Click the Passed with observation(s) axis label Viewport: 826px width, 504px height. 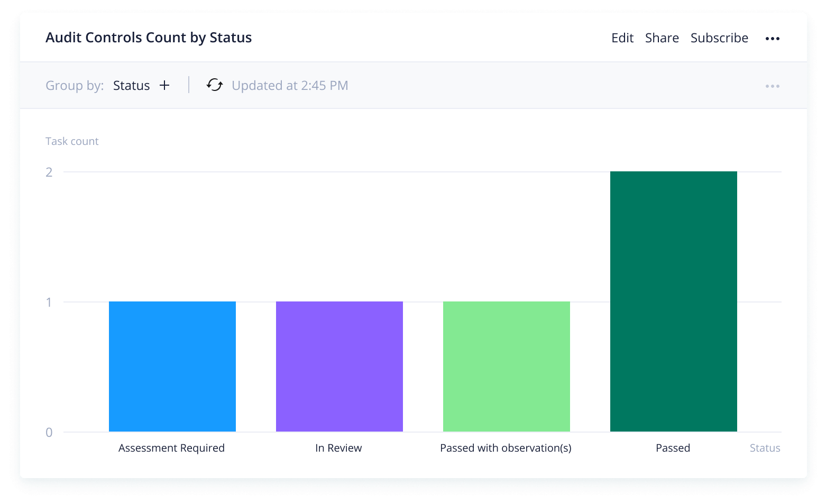tap(506, 448)
